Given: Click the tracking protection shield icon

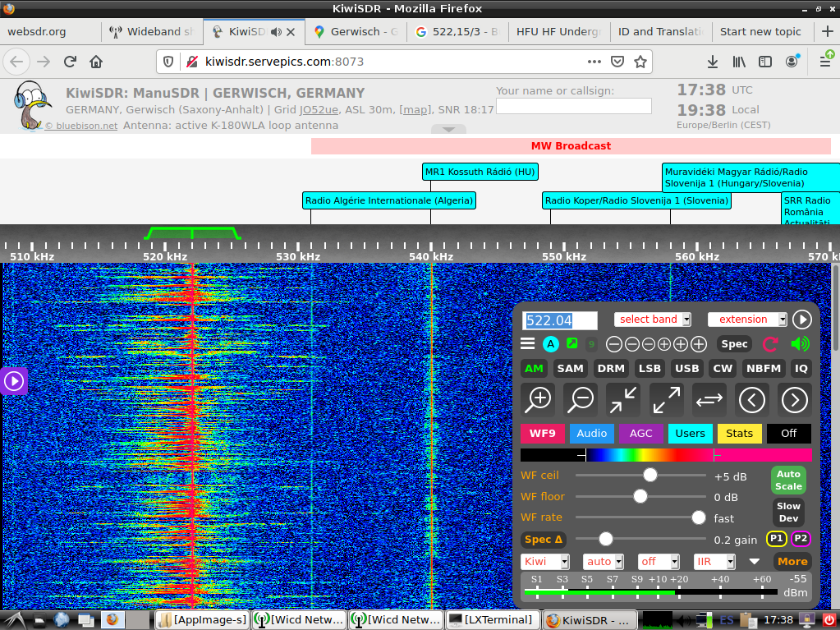Looking at the screenshot, I should [168, 62].
